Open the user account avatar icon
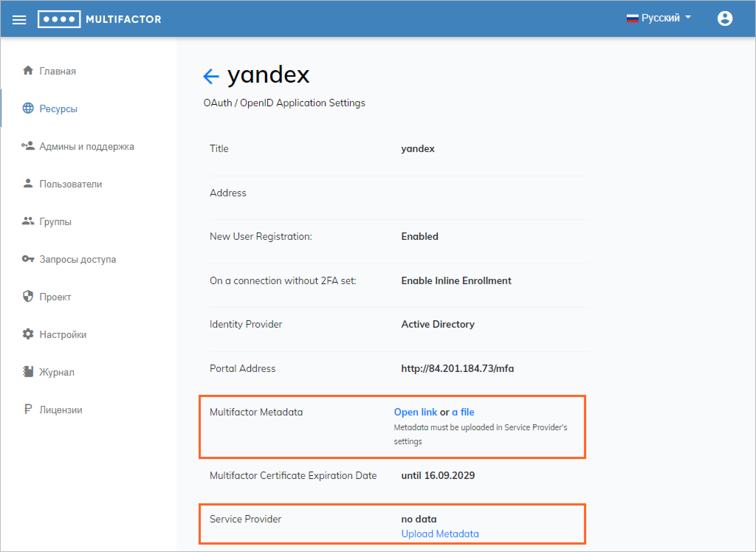The height and width of the screenshot is (552, 756). click(x=725, y=18)
